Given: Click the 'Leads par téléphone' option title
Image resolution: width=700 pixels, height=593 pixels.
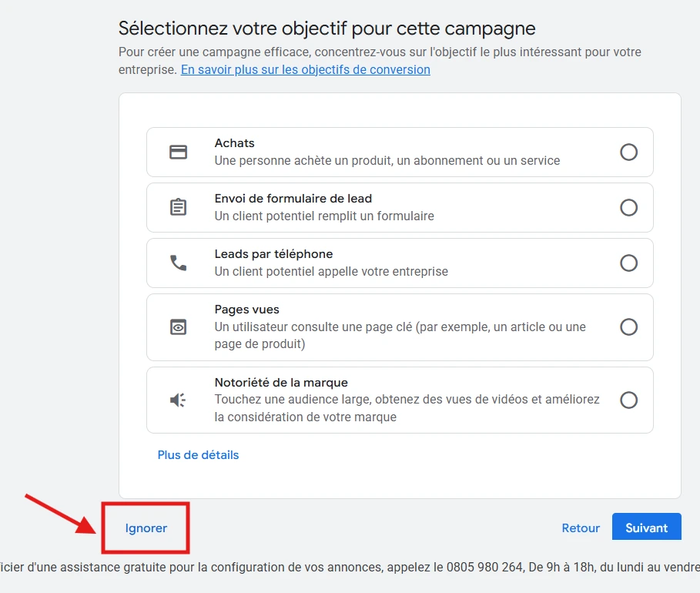Looking at the screenshot, I should click(x=273, y=254).
